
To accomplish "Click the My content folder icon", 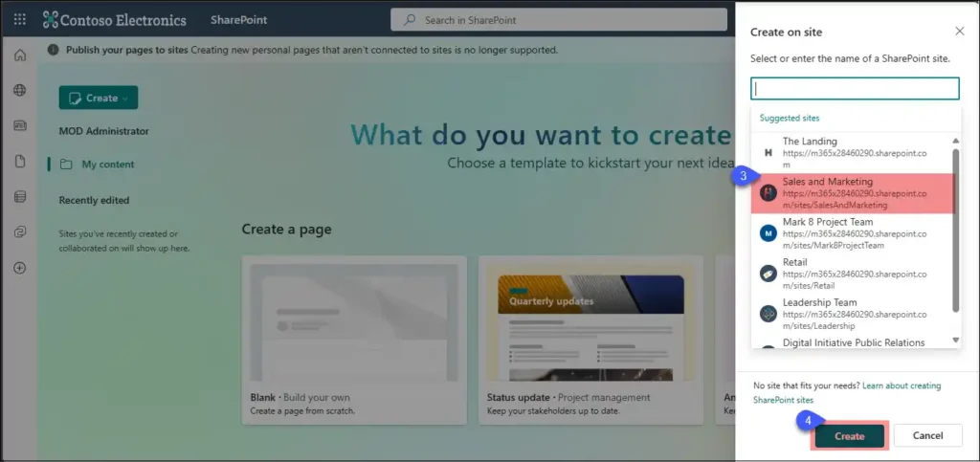I will click(66, 165).
